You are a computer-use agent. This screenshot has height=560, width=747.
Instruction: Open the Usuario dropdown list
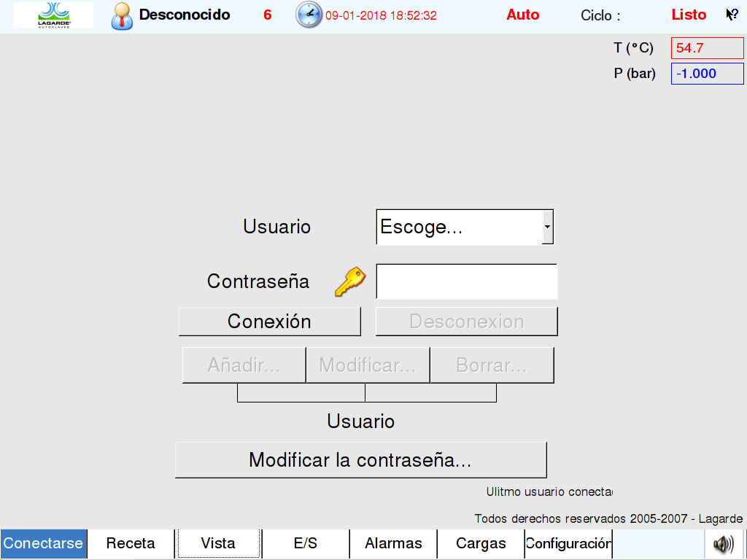(465, 227)
